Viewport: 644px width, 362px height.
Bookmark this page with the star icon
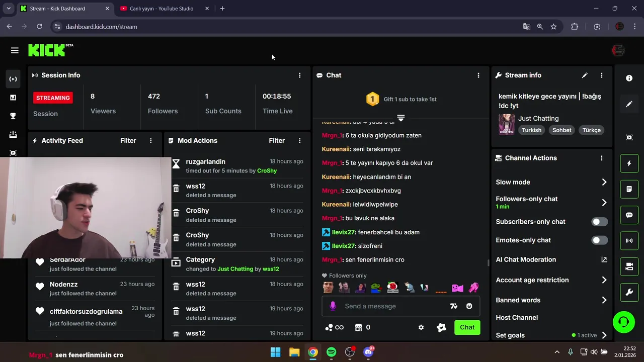tap(553, 27)
